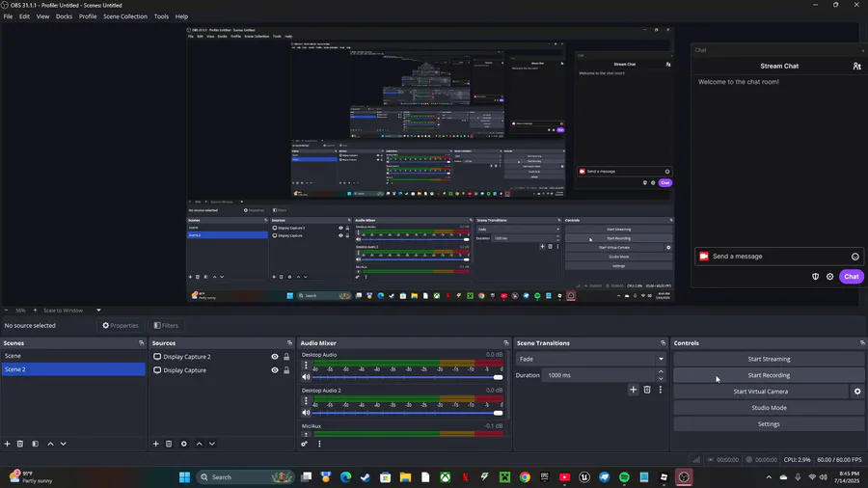The image size is (868, 488).
Task: Show hidden system tray icons chevron
Action: [769, 477]
